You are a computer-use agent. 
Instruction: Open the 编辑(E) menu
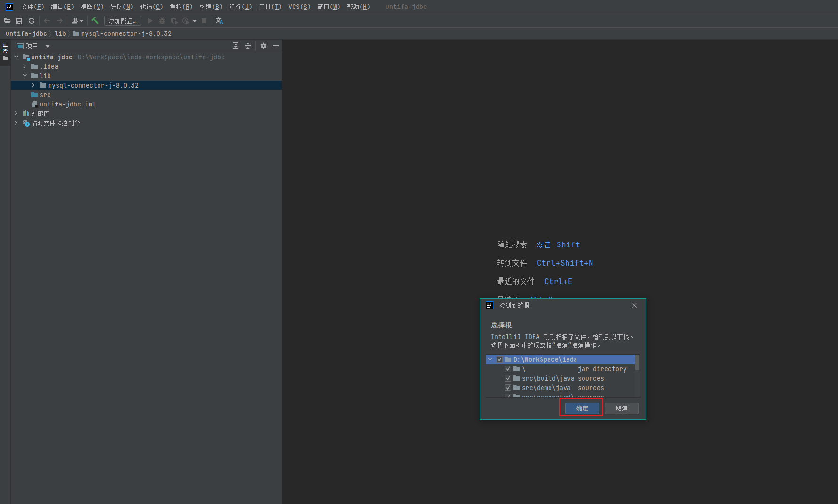click(x=62, y=7)
